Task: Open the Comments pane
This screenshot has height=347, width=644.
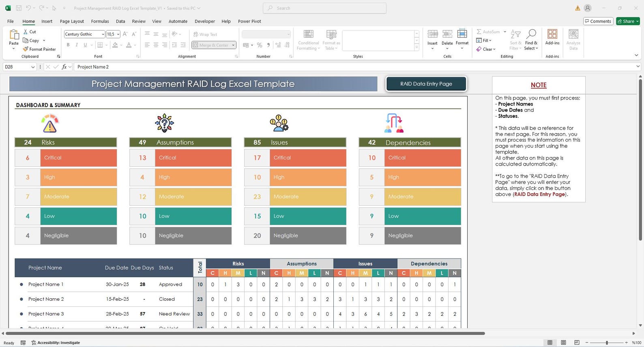Action: tap(598, 21)
